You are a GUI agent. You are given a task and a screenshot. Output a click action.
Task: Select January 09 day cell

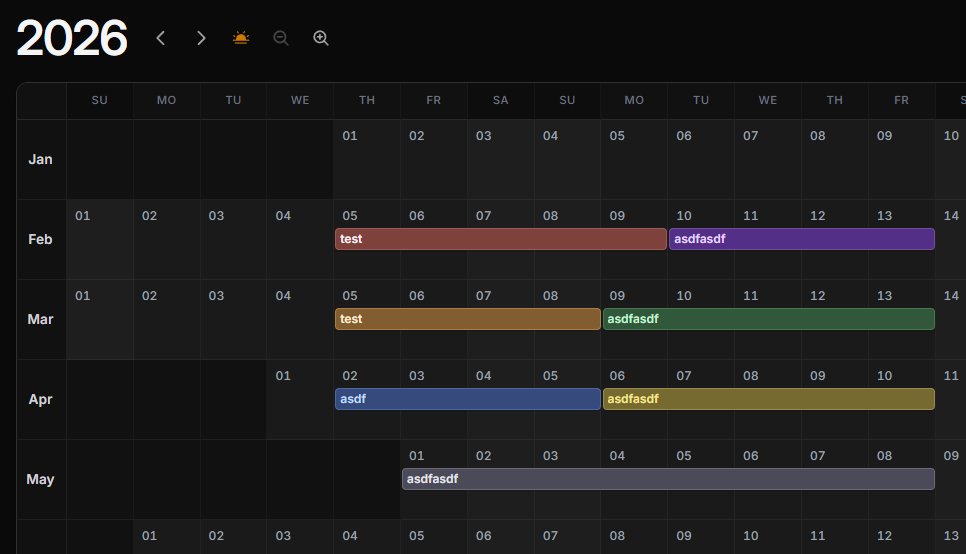pos(901,160)
